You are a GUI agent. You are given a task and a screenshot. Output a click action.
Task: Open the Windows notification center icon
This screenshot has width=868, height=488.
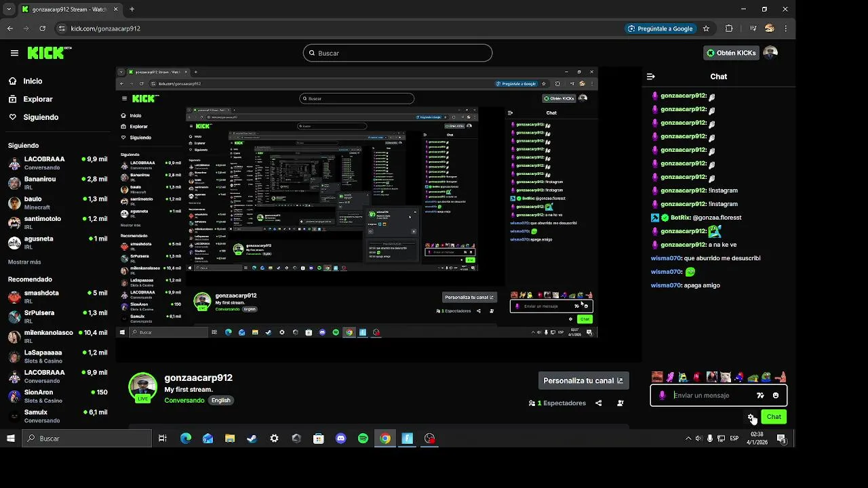click(781, 439)
